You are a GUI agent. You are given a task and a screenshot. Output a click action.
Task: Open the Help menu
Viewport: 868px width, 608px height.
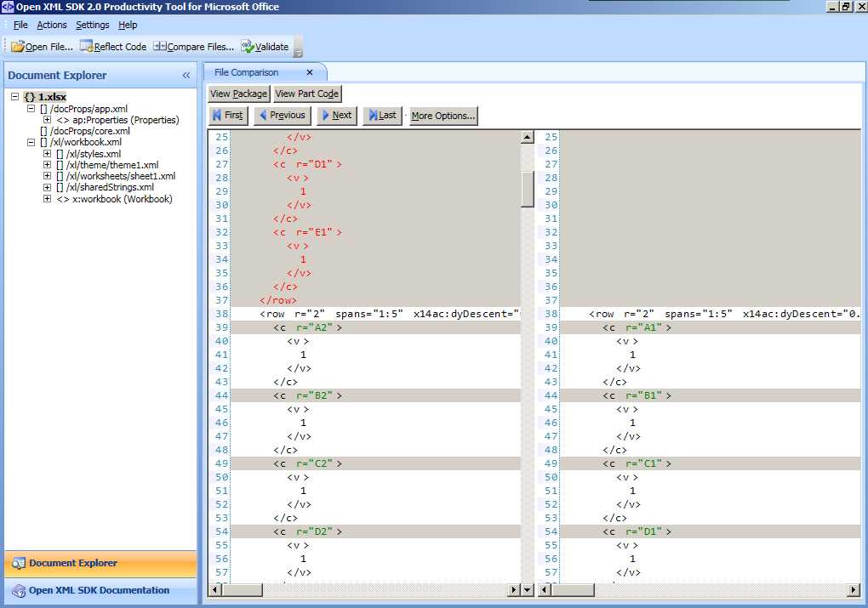point(128,25)
